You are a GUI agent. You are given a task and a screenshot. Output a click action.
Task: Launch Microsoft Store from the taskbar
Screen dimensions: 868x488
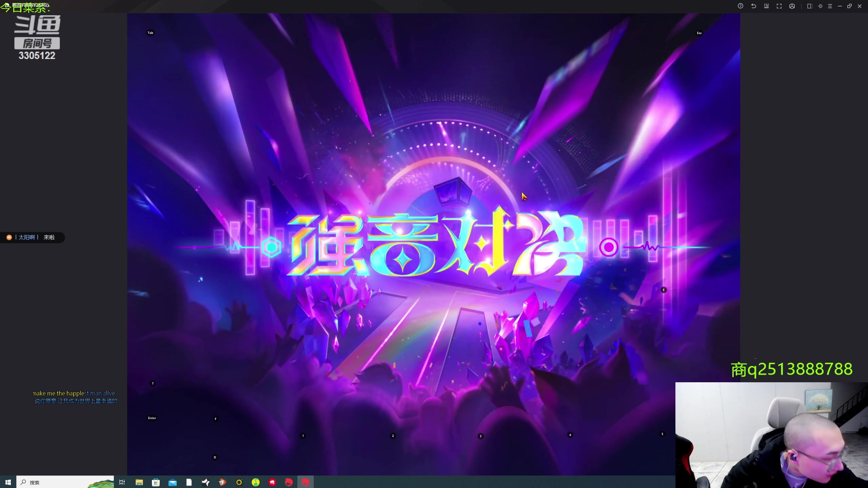pos(156,482)
